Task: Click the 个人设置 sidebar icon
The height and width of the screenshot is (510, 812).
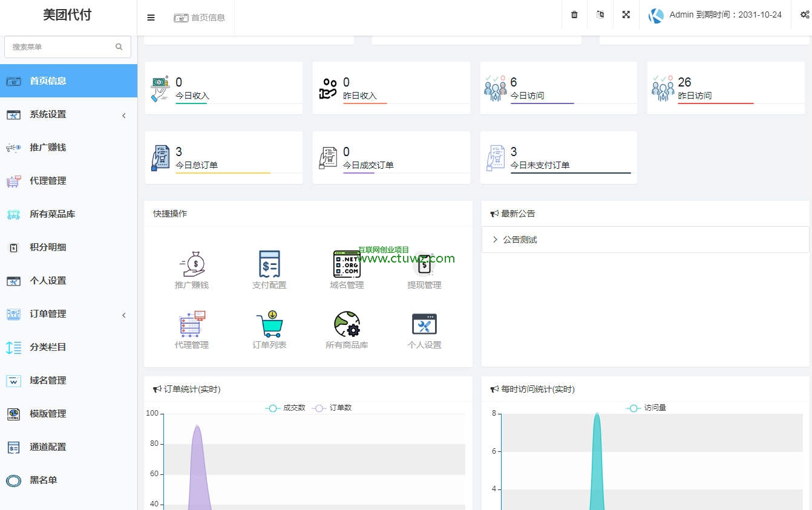Action: pyautogui.click(x=13, y=281)
